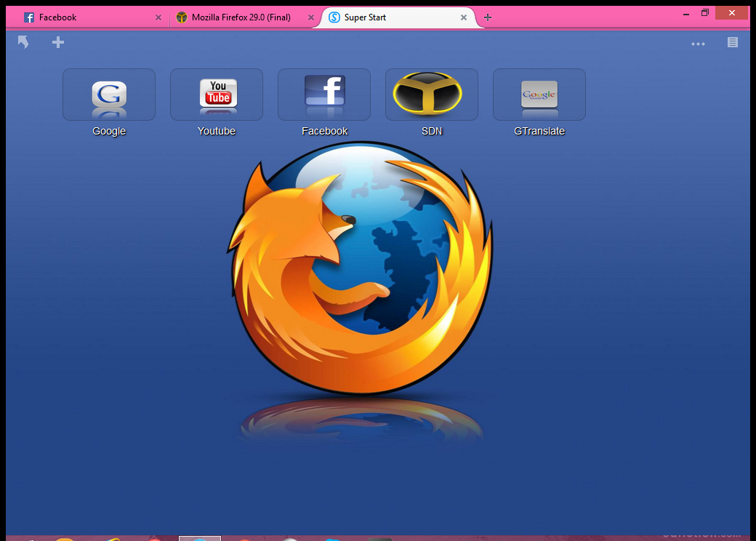The width and height of the screenshot is (756, 541).
Task: Open the Youtube speed dial tile
Action: point(217,95)
